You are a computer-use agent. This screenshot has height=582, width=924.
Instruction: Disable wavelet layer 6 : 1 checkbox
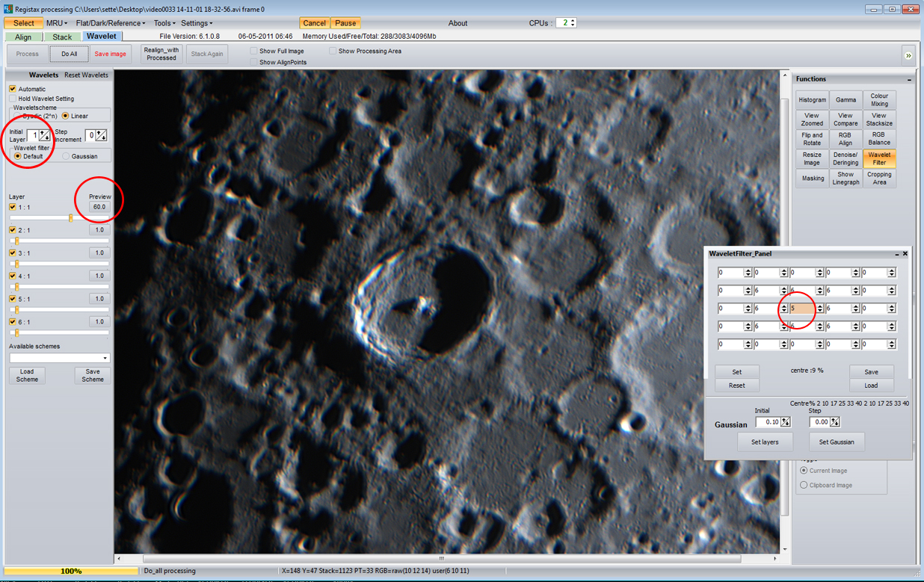(x=13, y=322)
